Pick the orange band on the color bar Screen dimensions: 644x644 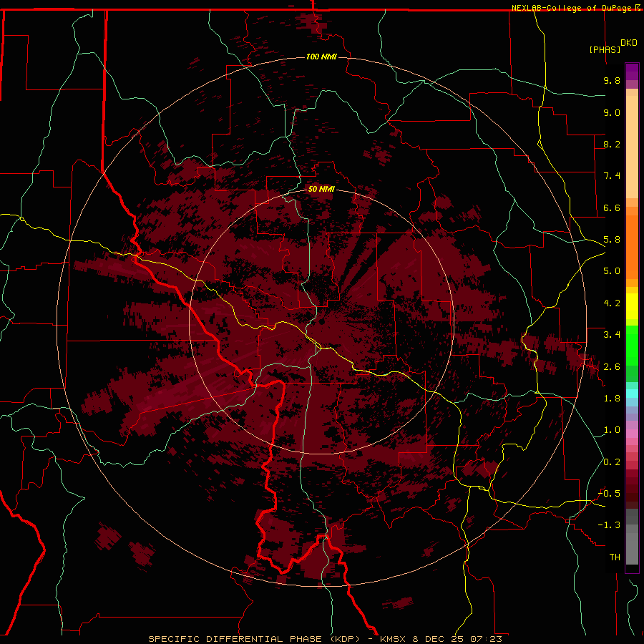[x=632, y=246]
